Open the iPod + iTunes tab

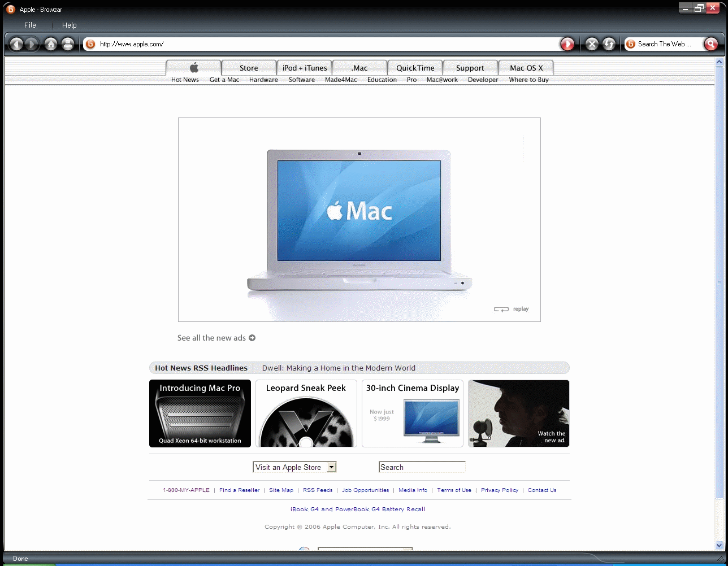pos(305,68)
